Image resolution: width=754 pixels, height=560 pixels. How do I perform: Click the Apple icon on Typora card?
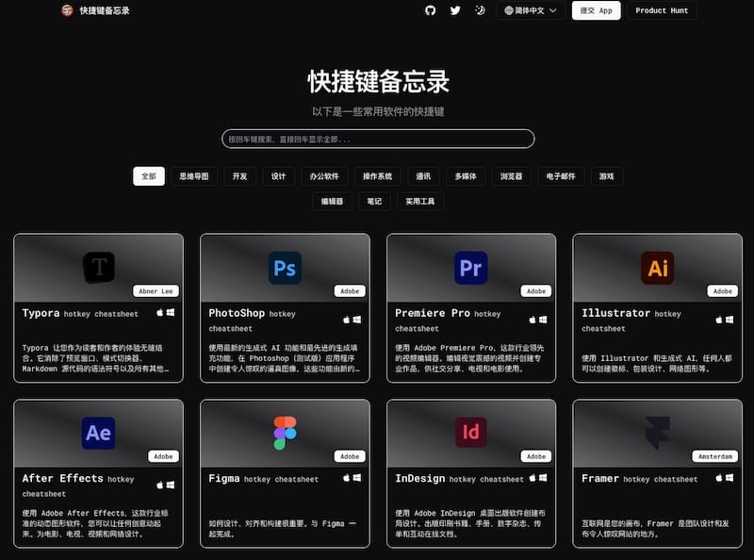click(x=159, y=313)
